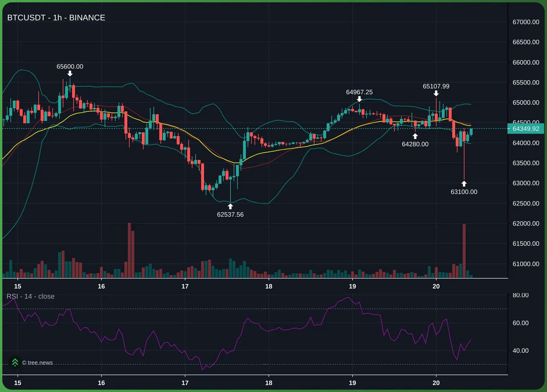Viewport: 547px width, 392px height.
Task: Click the up arrow marker above 62537.56
Action: (230, 206)
